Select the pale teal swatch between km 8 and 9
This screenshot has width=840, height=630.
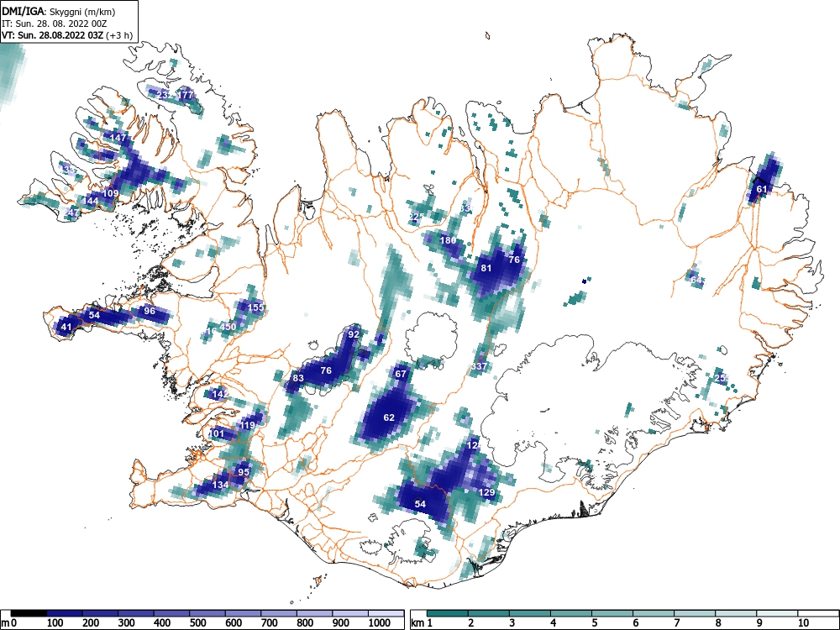(x=736, y=613)
